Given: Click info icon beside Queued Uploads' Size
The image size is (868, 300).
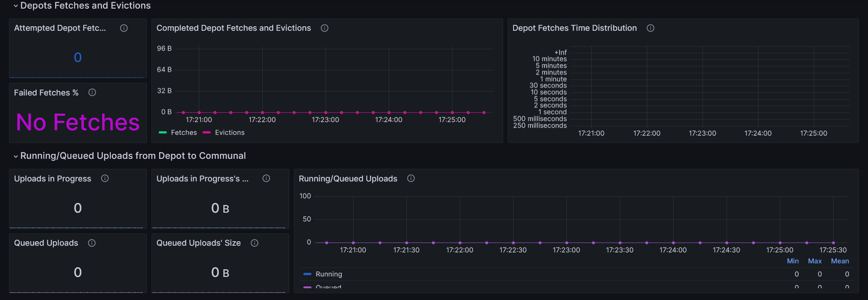Looking at the screenshot, I should pyautogui.click(x=255, y=243).
